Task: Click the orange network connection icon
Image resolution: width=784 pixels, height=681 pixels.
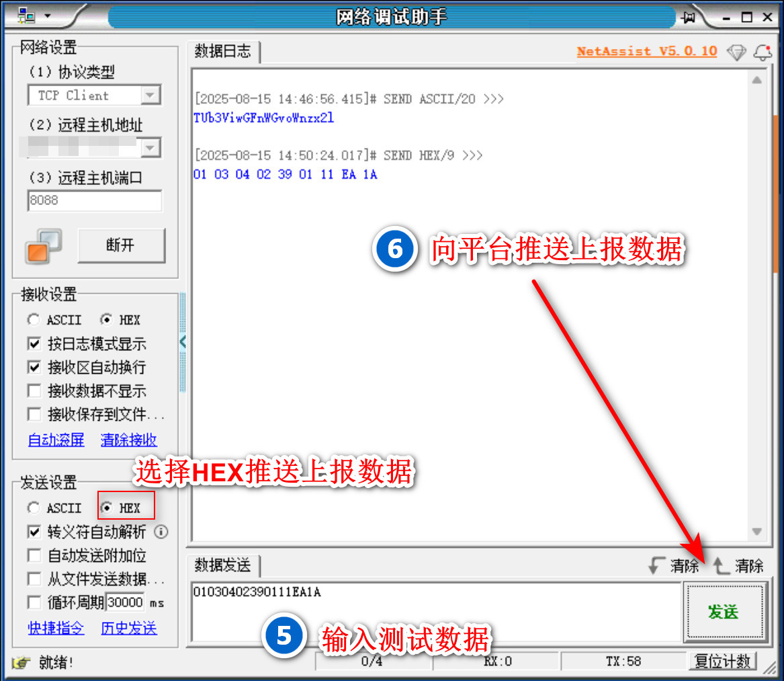Action: [44, 246]
